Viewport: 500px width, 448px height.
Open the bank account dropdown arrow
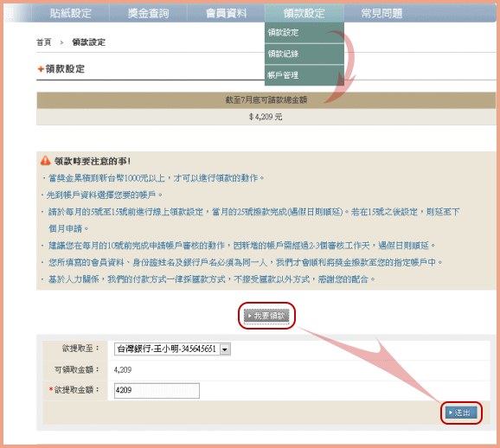click(x=225, y=349)
